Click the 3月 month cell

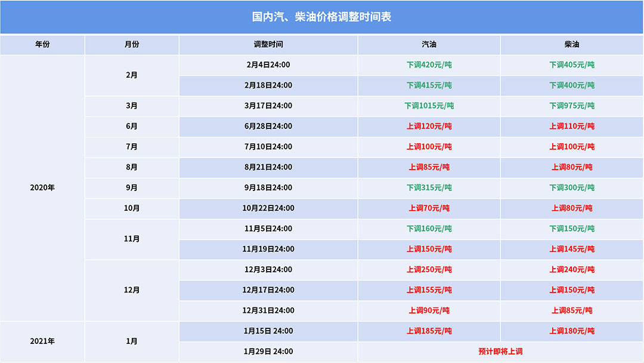coord(132,106)
